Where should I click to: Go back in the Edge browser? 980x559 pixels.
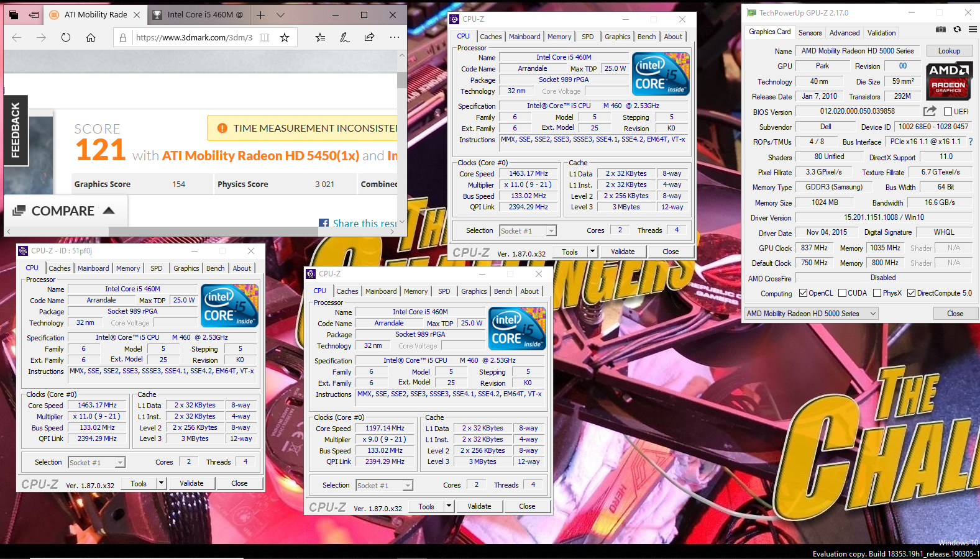16,37
